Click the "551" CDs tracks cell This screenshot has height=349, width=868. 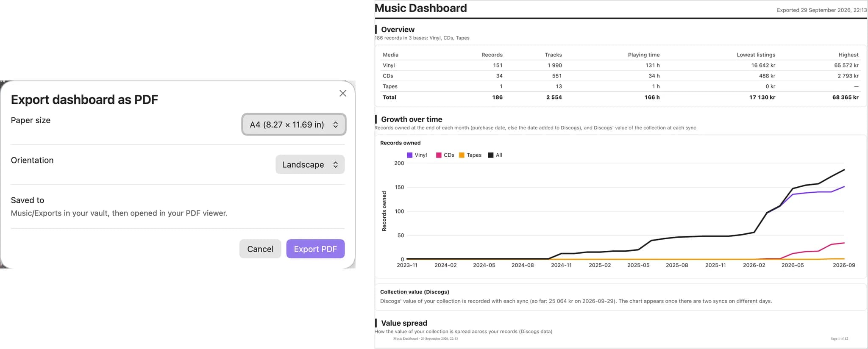(x=557, y=76)
